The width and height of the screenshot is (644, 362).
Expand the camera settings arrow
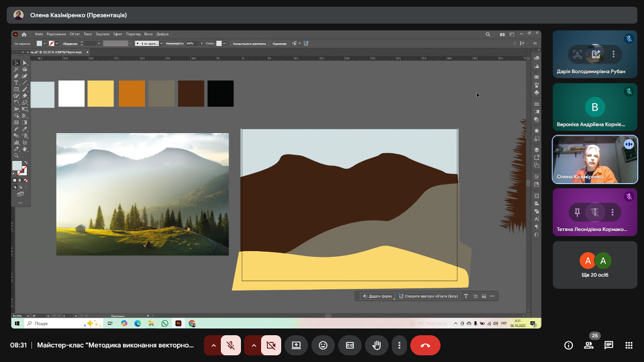(253, 345)
